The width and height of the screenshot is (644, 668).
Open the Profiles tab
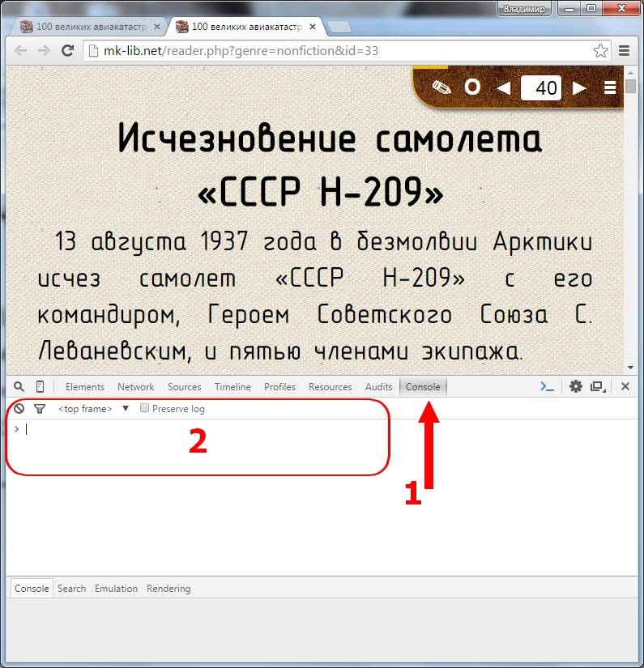(279, 387)
